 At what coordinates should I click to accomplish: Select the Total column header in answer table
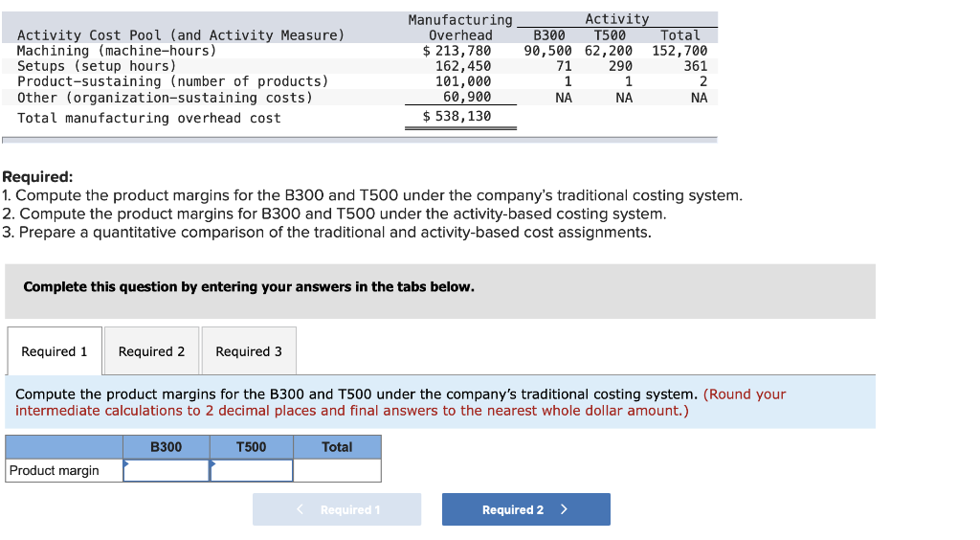coord(338,447)
